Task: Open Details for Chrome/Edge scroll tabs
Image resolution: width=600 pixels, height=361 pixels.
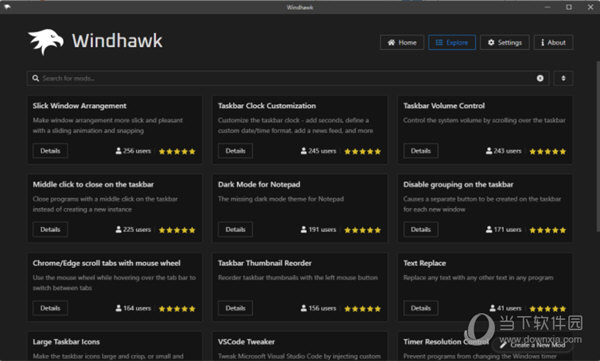Action: (x=50, y=308)
